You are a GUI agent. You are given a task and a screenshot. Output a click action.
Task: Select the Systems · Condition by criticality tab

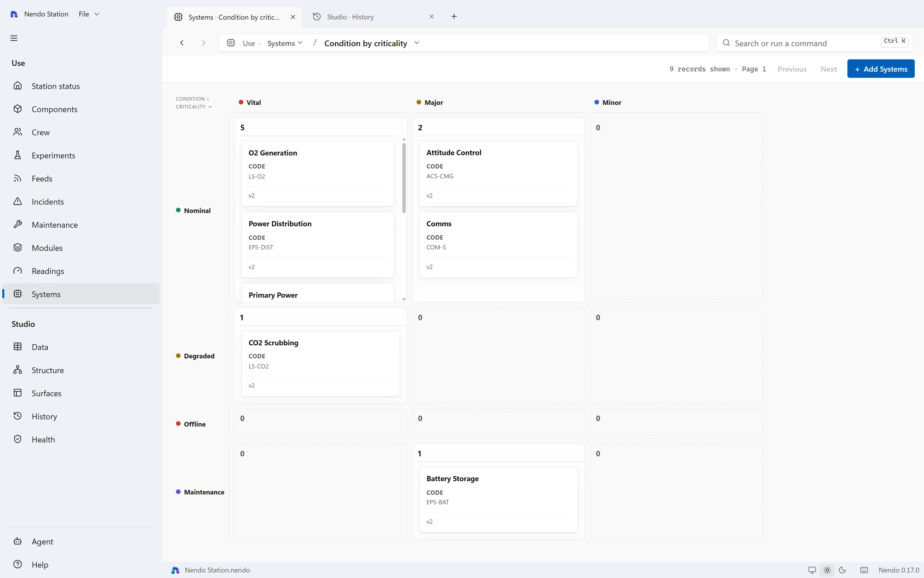234,17
